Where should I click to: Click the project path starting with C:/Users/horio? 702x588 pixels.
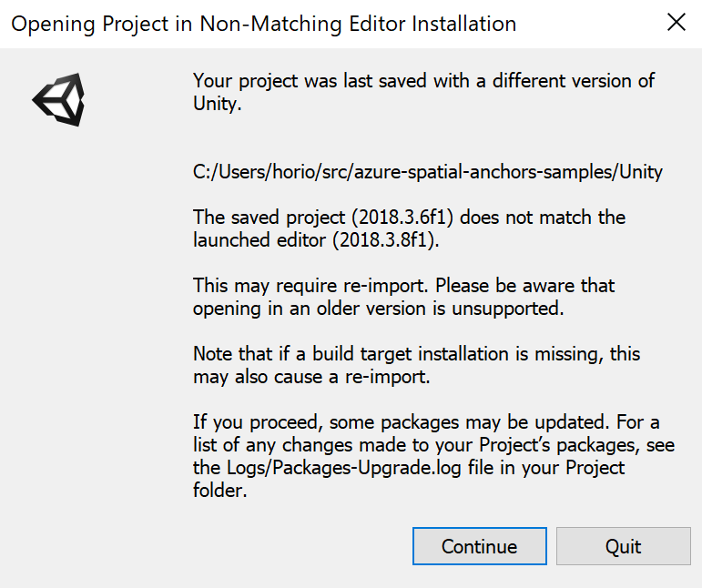(428, 171)
